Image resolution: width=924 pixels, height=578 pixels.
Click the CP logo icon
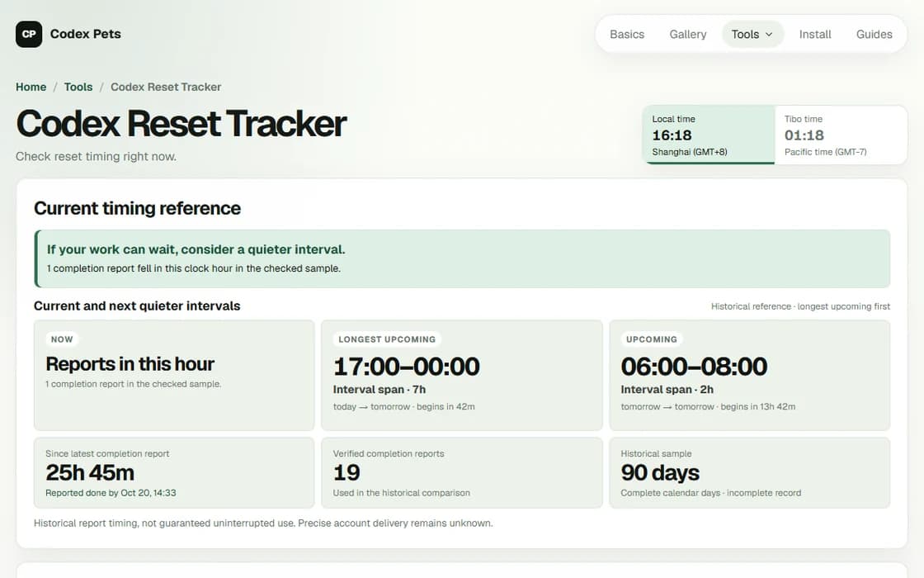[29, 34]
